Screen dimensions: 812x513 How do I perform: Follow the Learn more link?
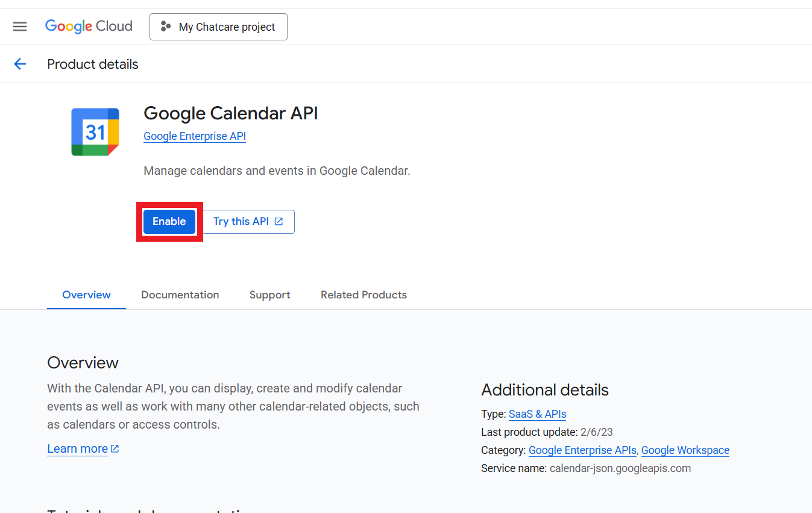coord(83,448)
